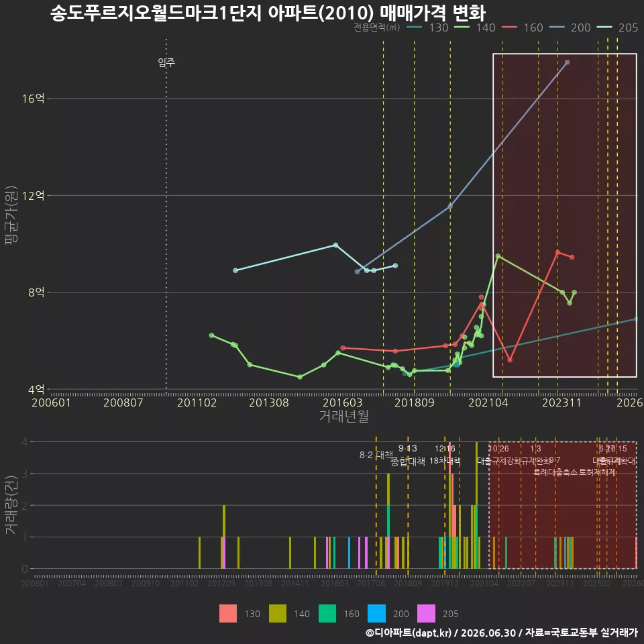Click the 16억 price axis label
Image resolution: width=644 pixels, height=644 pixels.
34,99
